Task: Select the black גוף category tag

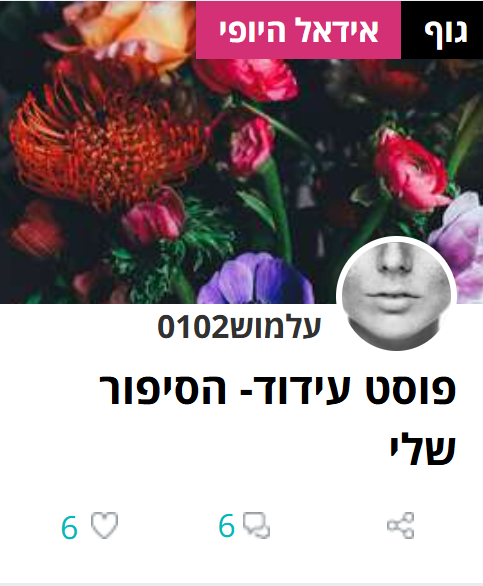Action: [442, 30]
